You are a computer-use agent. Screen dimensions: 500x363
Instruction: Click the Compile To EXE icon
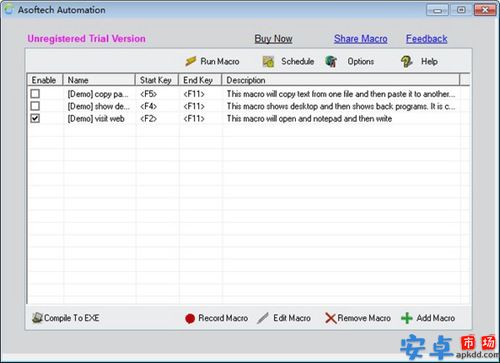[x=37, y=318]
